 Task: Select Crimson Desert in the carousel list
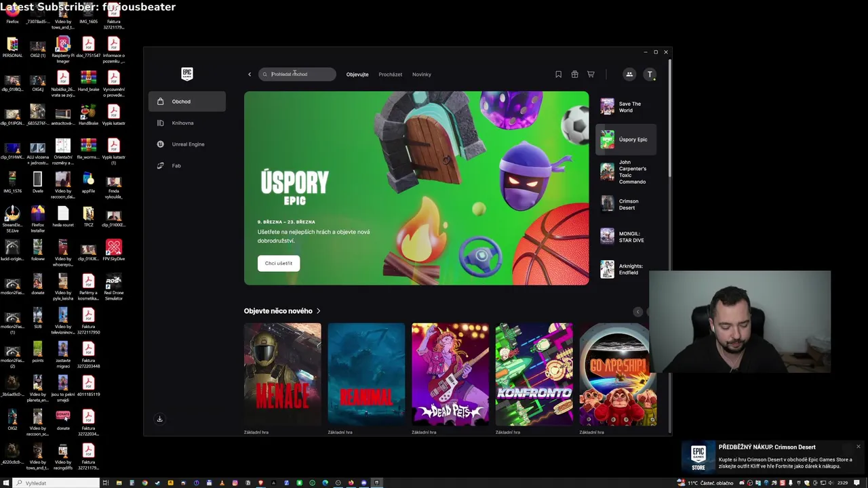[626, 205]
